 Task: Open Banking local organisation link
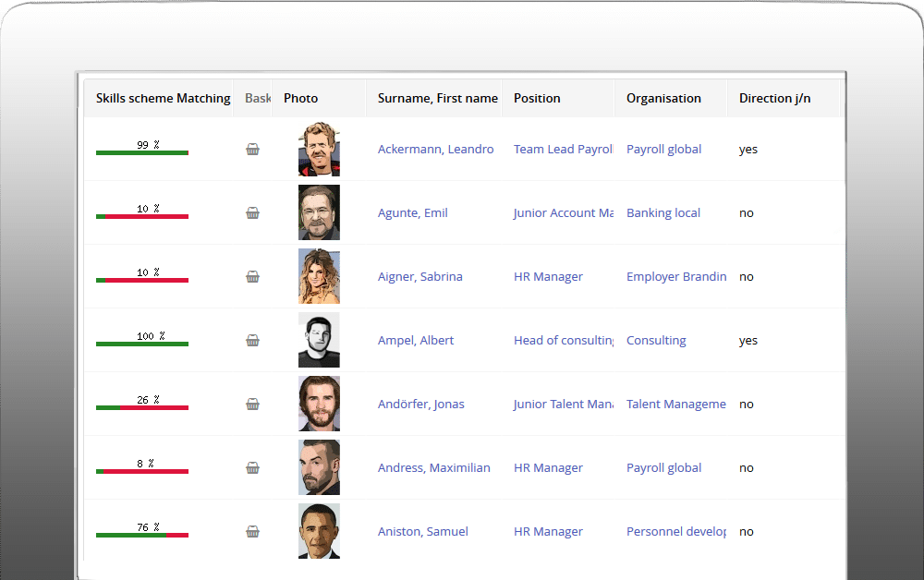point(663,213)
